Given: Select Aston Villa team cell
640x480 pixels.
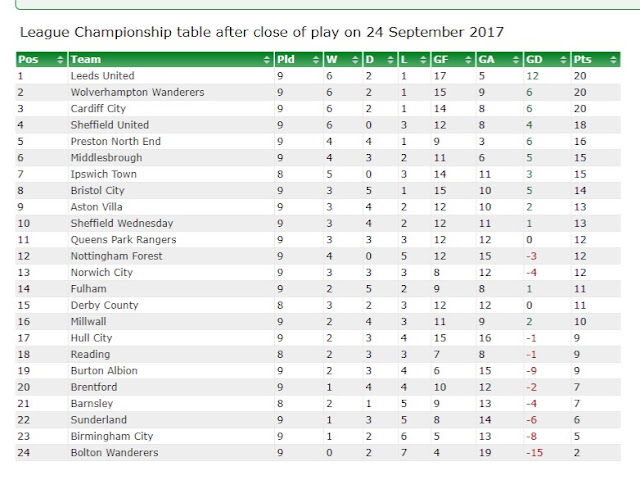Looking at the screenshot, I should coord(96,207).
